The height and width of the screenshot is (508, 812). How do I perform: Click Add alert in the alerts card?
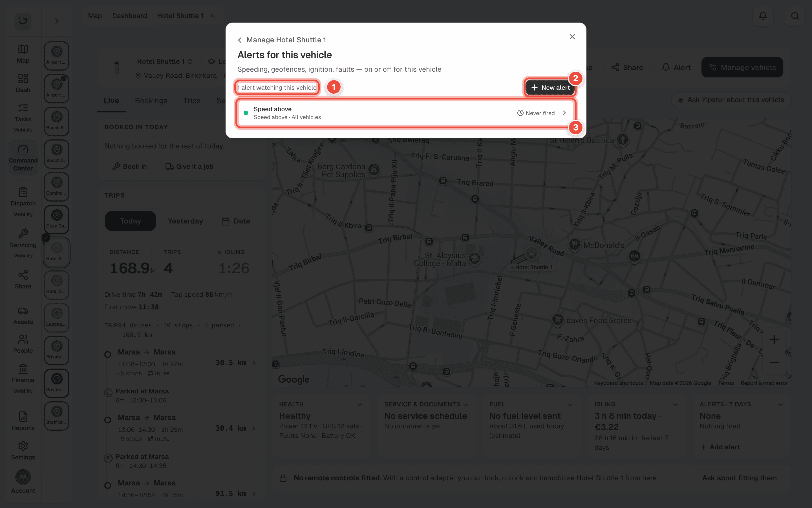tap(720, 447)
